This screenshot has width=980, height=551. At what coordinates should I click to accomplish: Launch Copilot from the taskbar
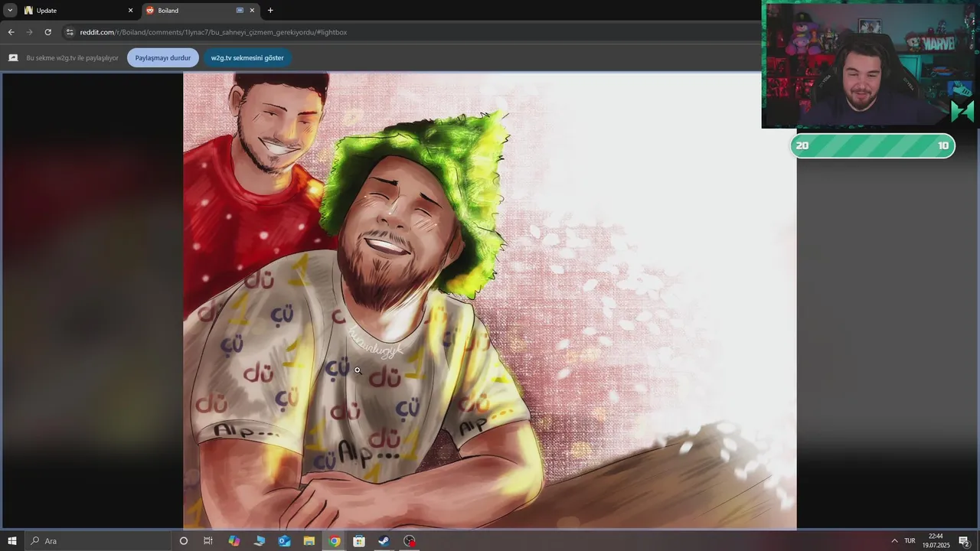(x=234, y=541)
